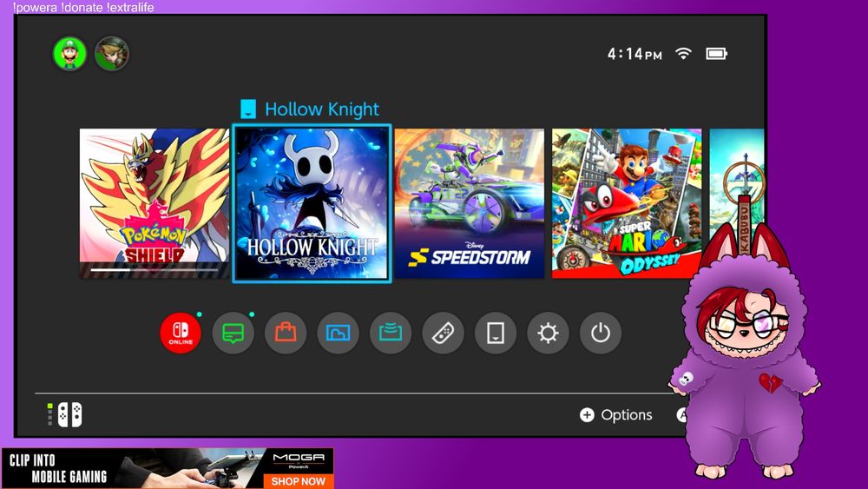The height and width of the screenshot is (489, 868).
Task: Click the MOGA logo in the banner
Action: click(299, 459)
